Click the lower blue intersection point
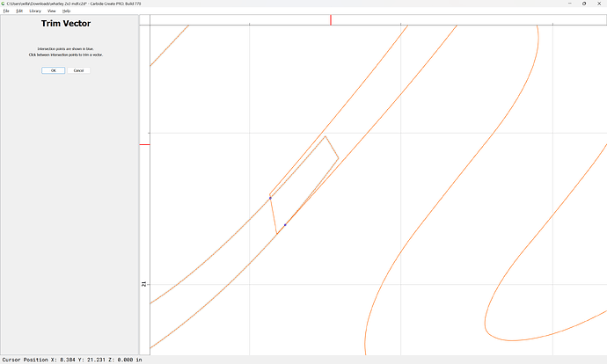 [x=285, y=225]
